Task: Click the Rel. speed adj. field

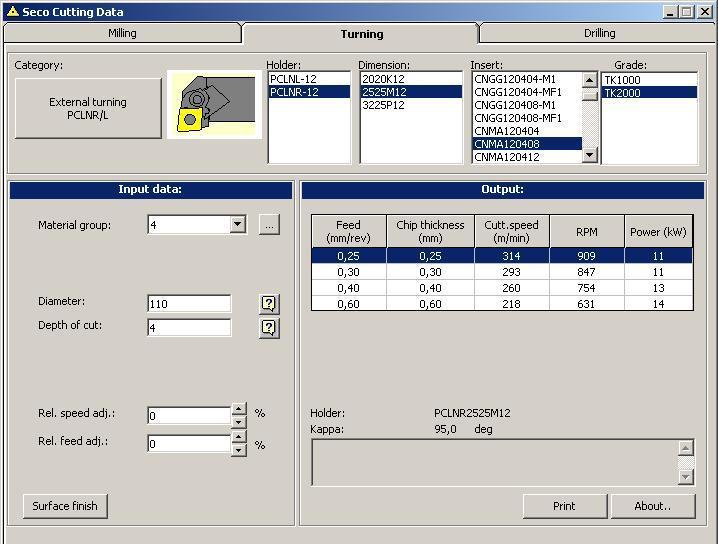Action: (189, 416)
